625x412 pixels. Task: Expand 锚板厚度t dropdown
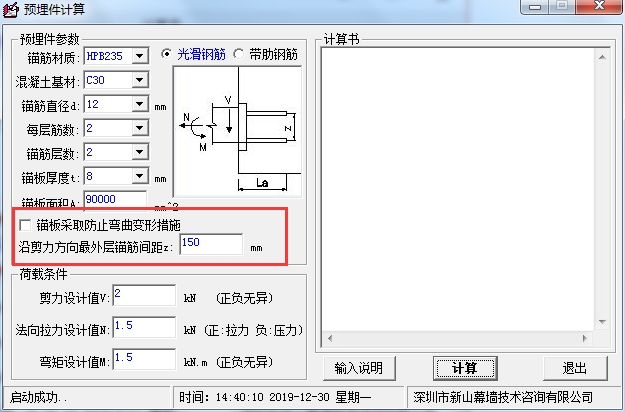[x=140, y=176]
